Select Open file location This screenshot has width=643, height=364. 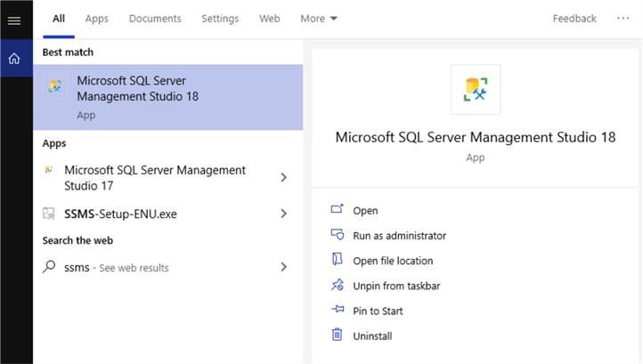tap(393, 261)
